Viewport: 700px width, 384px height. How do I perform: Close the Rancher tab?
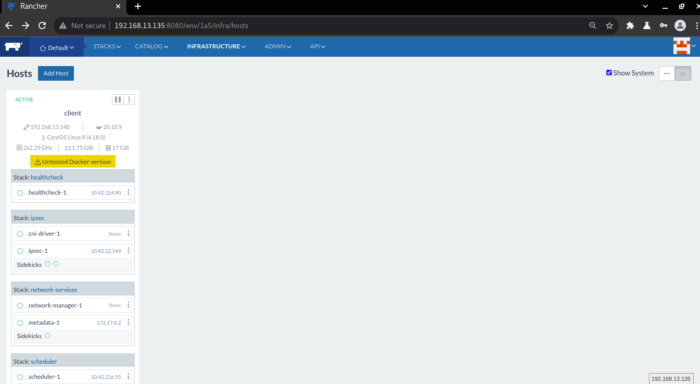pyautogui.click(x=118, y=6)
